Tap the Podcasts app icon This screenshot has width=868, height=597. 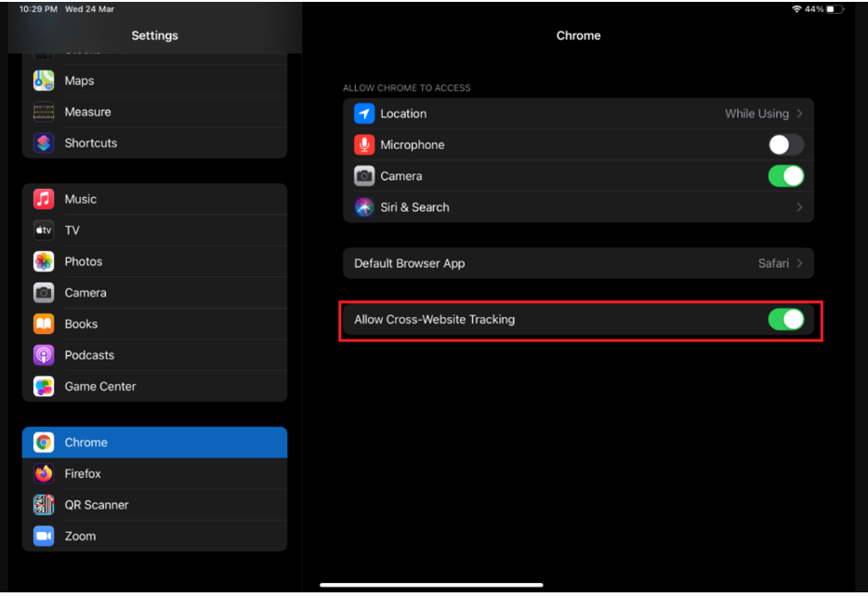tap(44, 355)
